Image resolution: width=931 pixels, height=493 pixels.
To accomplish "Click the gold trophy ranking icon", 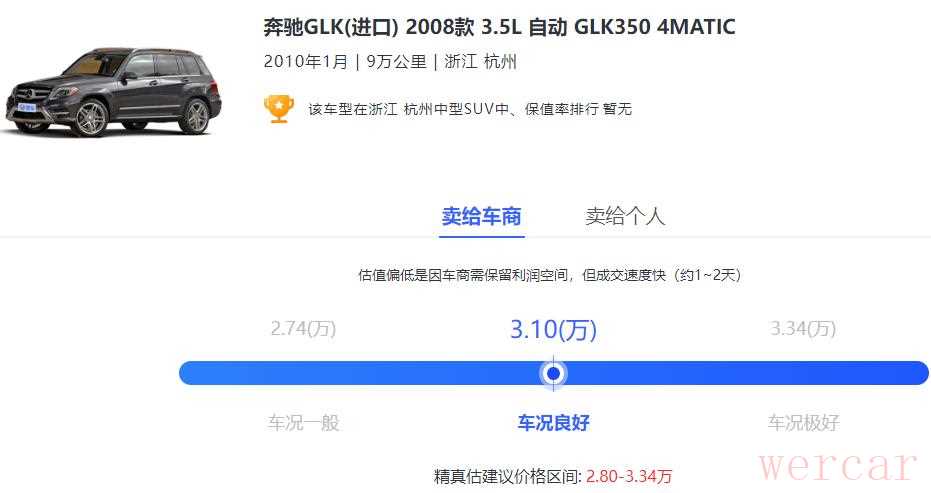I will click(x=278, y=109).
